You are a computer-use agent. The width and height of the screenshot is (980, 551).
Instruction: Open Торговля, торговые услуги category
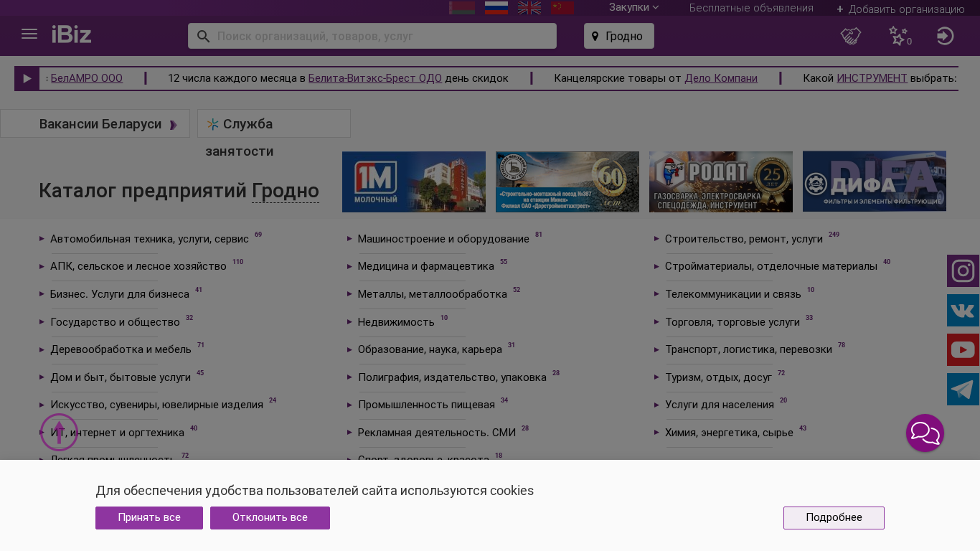pos(732,322)
